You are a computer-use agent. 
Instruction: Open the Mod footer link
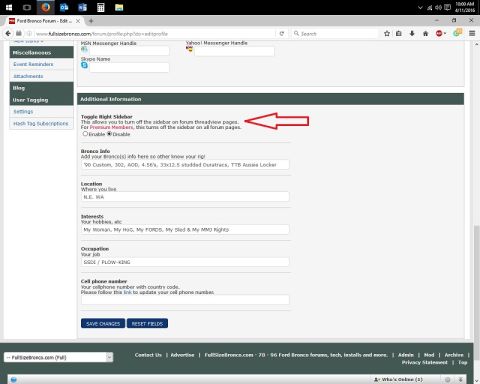click(x=429, y=355)
